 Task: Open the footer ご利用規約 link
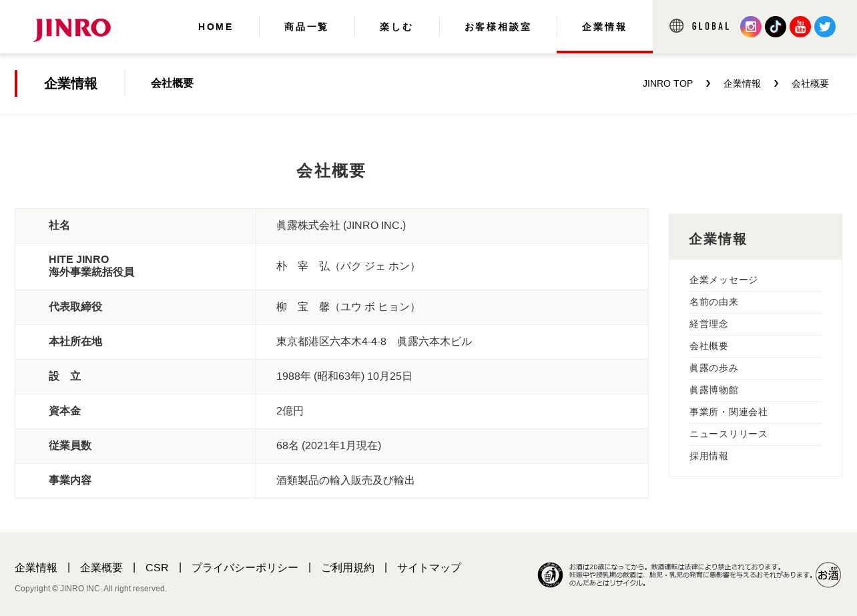(x=348, y=568)
